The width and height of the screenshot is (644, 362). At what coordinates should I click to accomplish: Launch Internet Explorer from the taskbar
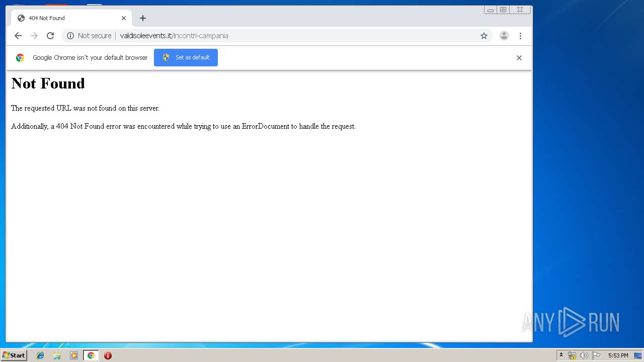pyautogui.click(x=40, y=355)
